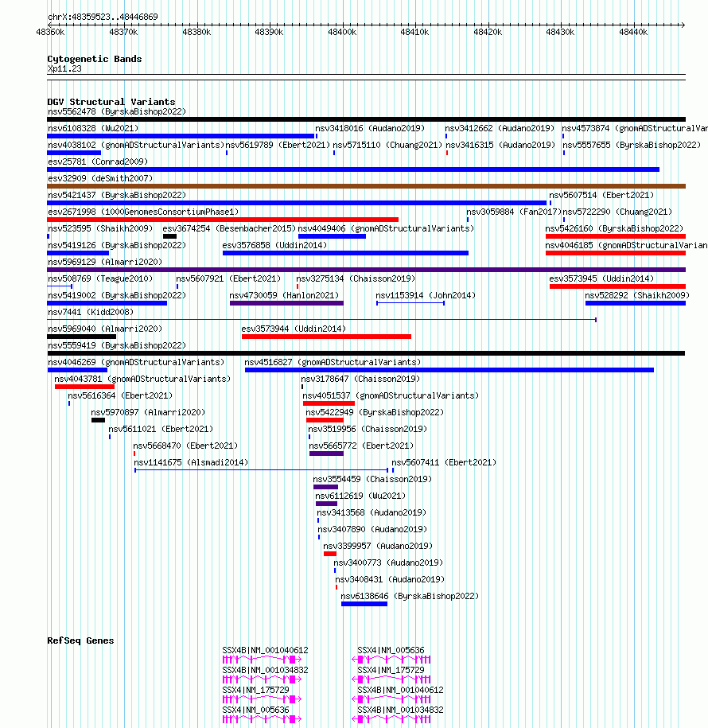The width and height of the screenshot is (708, 728).
Task: Open esv3674254 (Besenbacher2015) label
Action: pyautogui.click(x=229, y=229)
